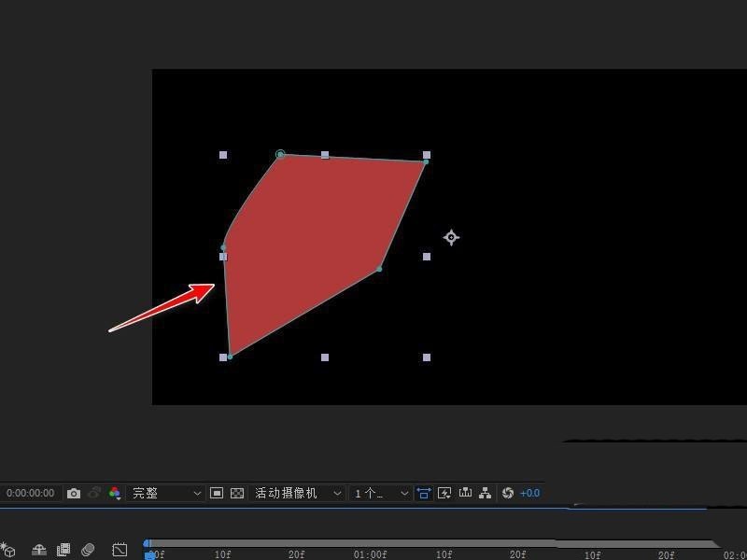The height and width of the screenshot is (560, 747).
Task: Open the timeline chart icon in viewer bar
Action: click(x=465, y=493)
